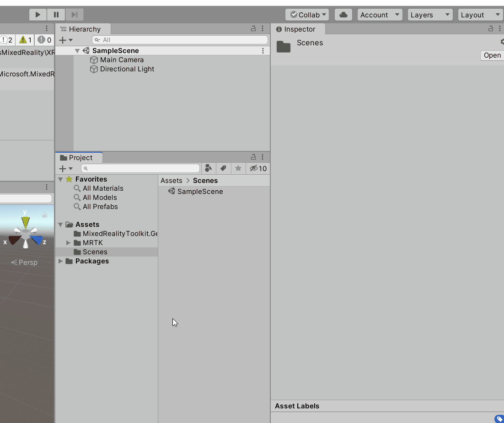
Task: Click the blue z axis cone on gizmo
Action: point(37,240)
